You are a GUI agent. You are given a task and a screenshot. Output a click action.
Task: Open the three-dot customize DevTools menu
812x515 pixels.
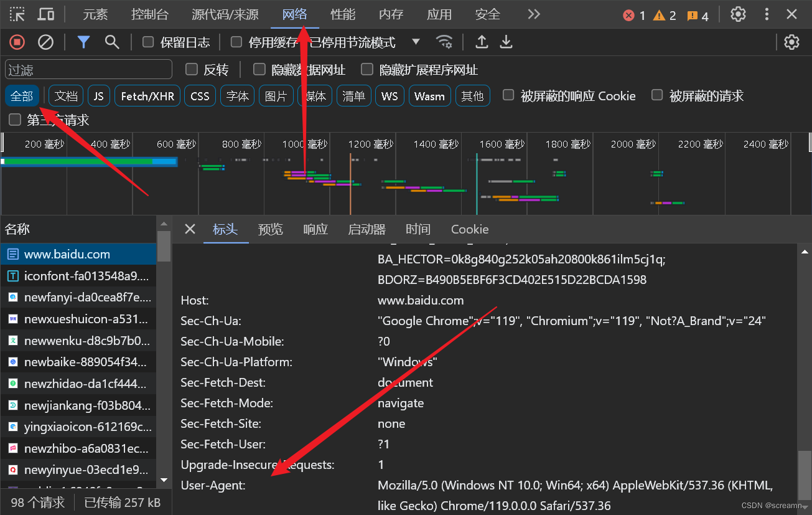coord(767,14)
